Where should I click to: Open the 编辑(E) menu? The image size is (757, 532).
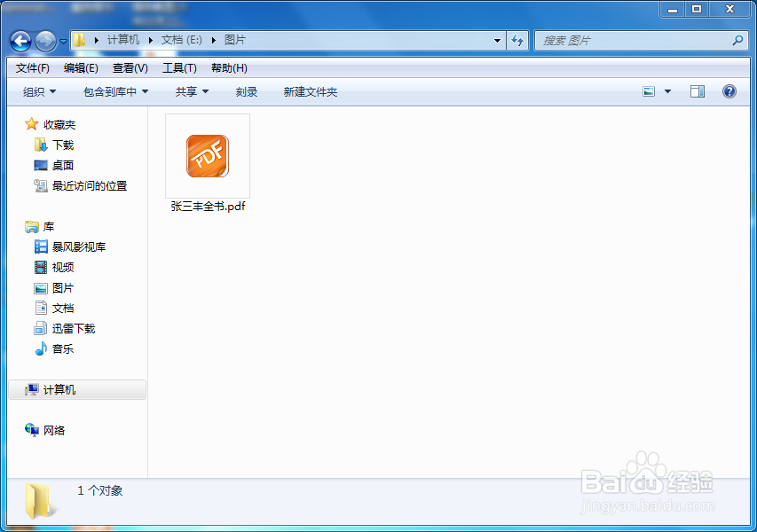tap(81, 68)
